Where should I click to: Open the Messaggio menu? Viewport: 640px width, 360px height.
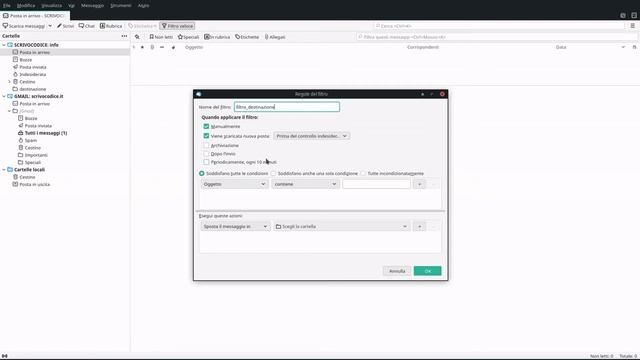click(92, 6)
